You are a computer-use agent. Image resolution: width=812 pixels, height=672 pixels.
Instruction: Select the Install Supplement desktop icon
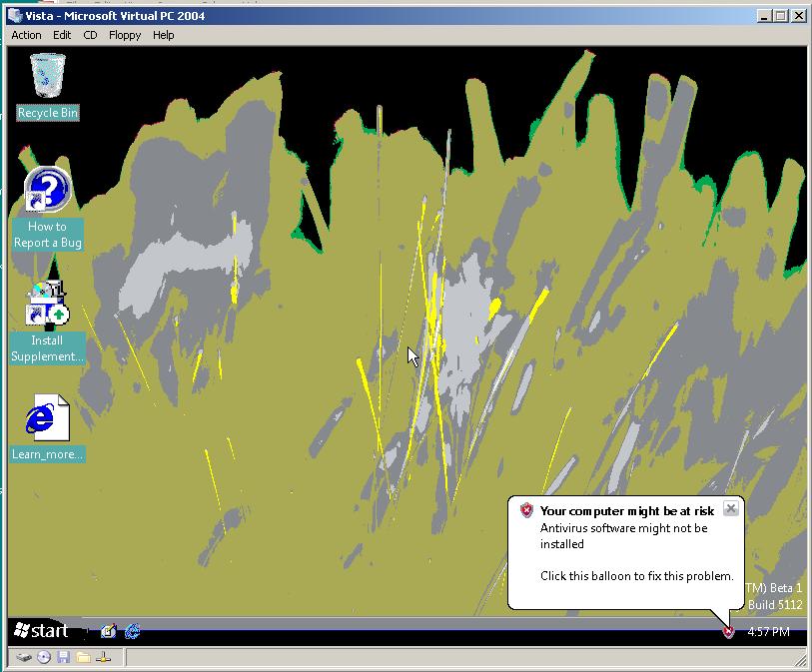[47, 304]
